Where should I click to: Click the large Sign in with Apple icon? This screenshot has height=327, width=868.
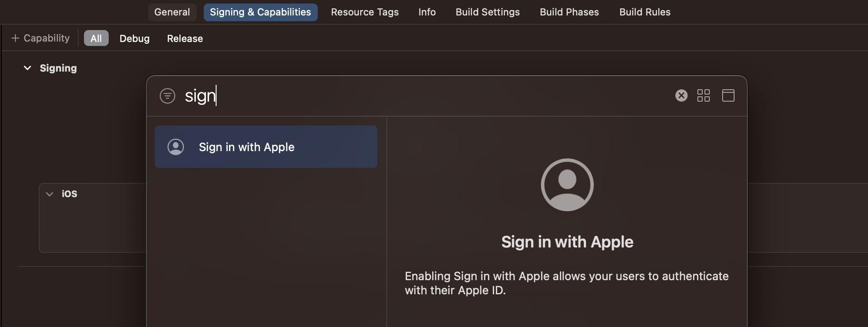click(567, 185)
